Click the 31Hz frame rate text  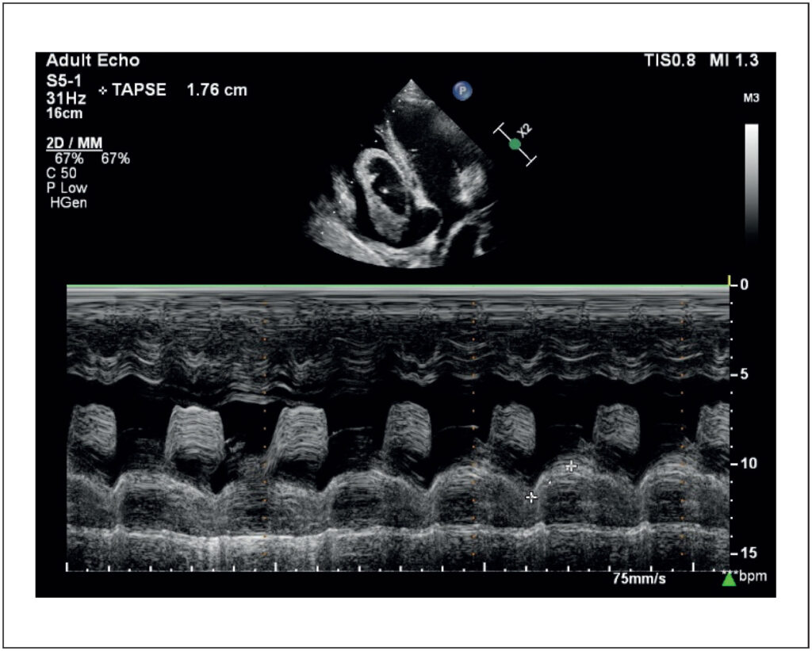(x=67, y=98)
